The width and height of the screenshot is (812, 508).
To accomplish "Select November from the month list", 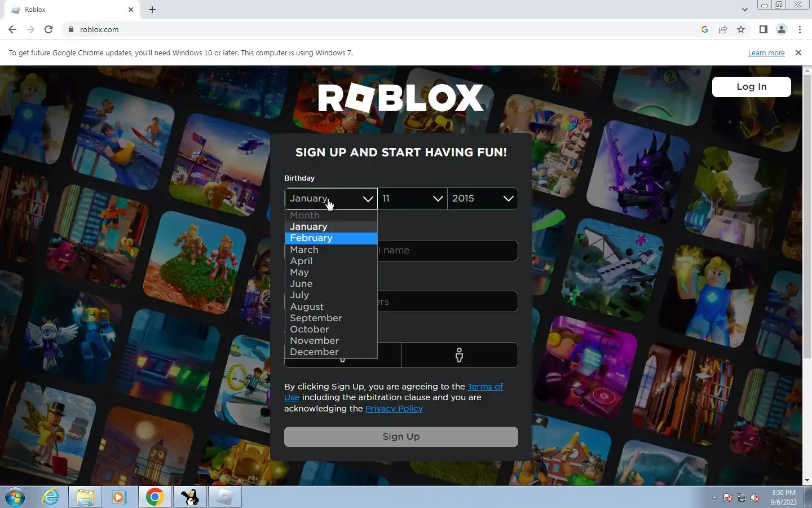I will coord(331,340).
